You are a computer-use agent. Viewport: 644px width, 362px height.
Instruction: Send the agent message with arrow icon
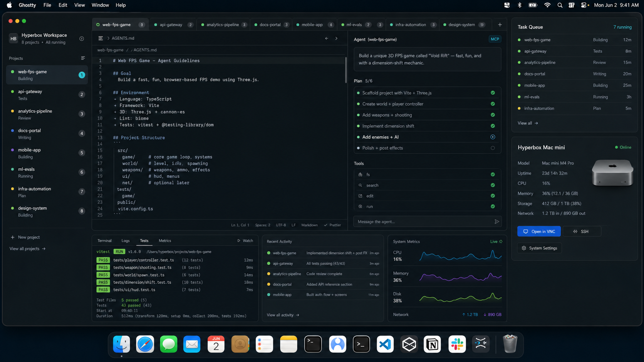click(497, 222)
